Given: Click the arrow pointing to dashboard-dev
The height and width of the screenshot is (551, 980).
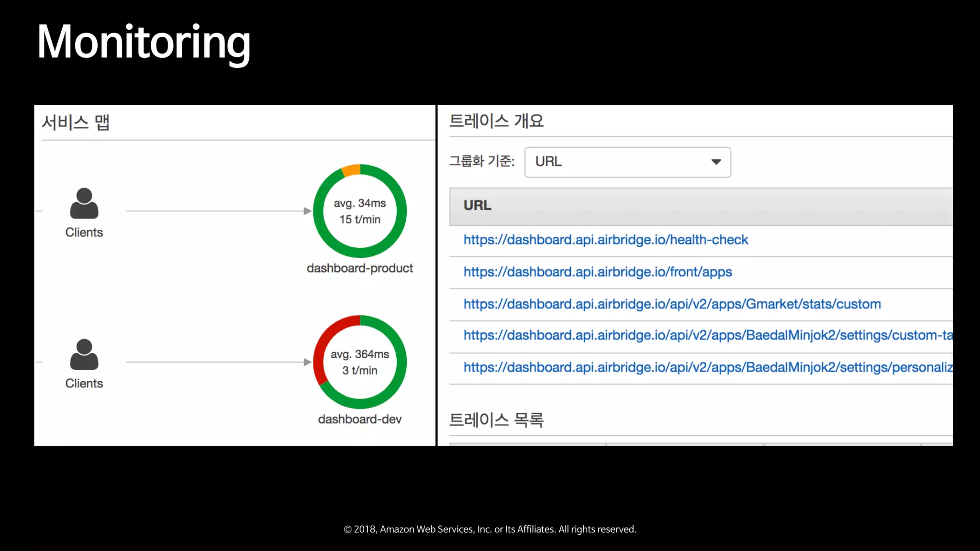Looking at the screenshot, I should [x=219, y=362].
